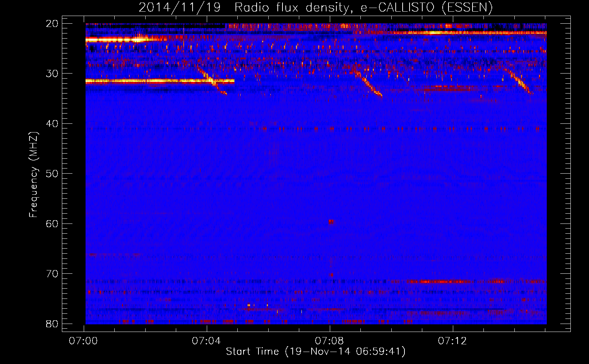Click the drifting burst streak near 07:14

pyautogui.click(x=520, y=82)
